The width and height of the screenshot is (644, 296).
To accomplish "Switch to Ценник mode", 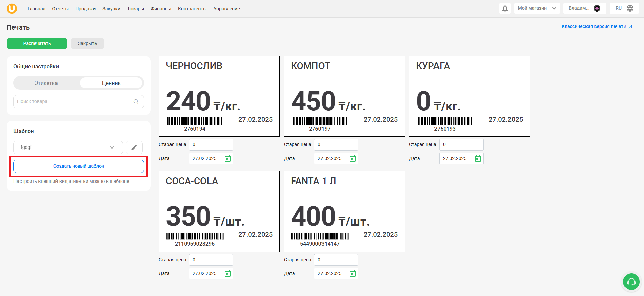I will pyautogui.click(x=111, y=83).
